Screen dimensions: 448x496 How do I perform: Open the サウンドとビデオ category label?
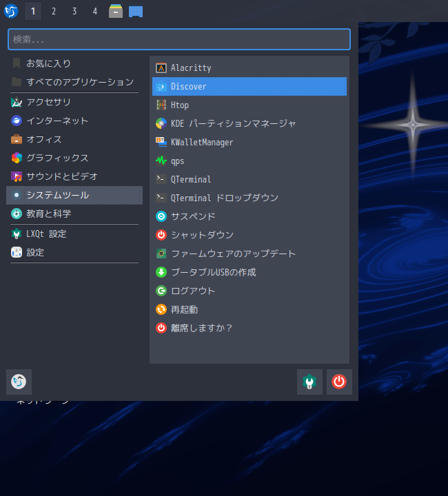point(62,176)
